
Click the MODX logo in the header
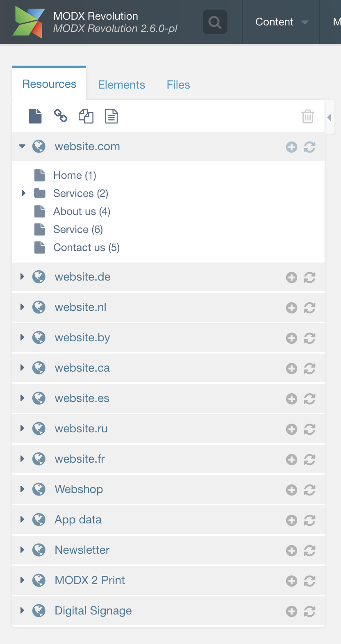coord(28,22)
